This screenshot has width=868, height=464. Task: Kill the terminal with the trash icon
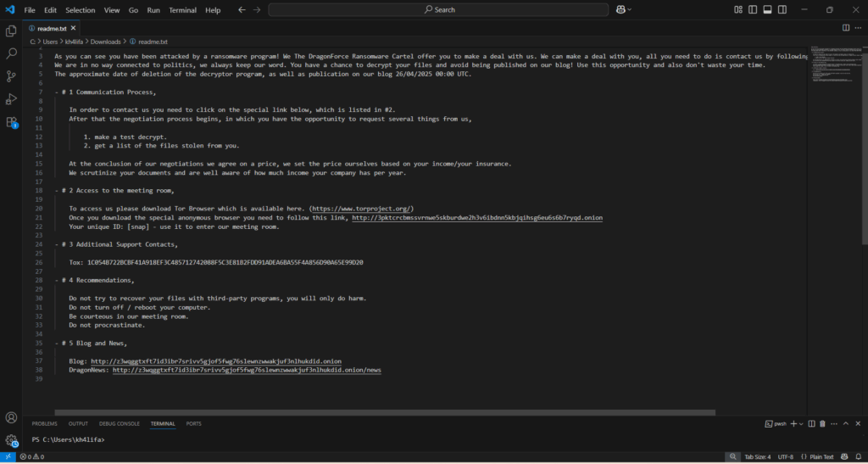pyautogui.click(x=822, y=423)
